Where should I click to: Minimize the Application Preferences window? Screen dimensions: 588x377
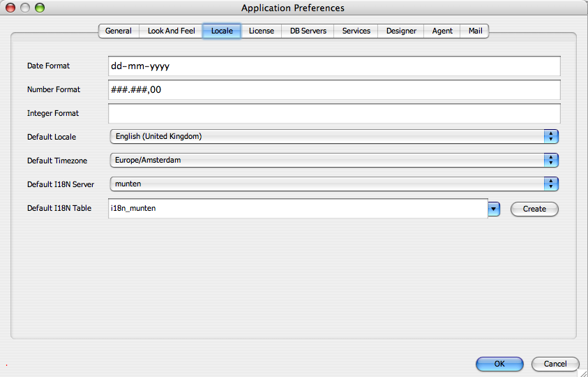coord(25,8)
